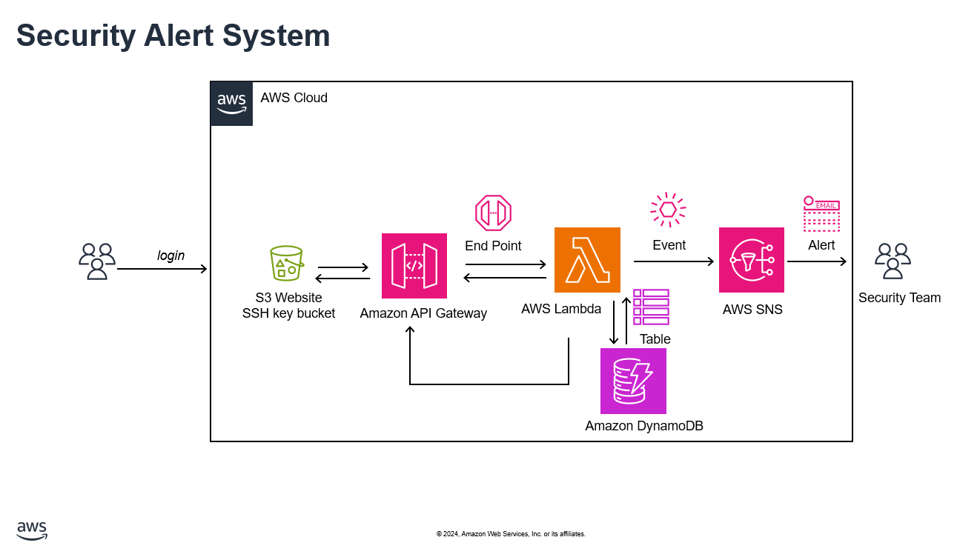This screenshot has width=980, height=557.
Task: Click the login label text
Action: coord(171,256)
